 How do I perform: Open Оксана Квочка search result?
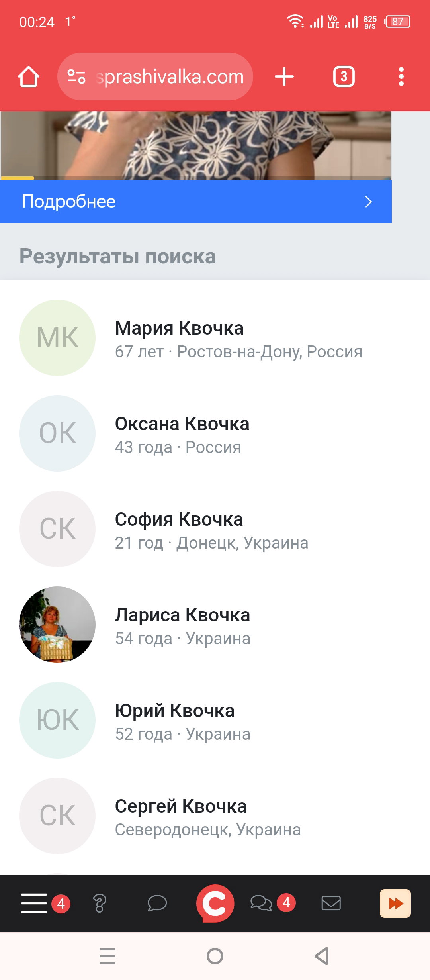215,433
